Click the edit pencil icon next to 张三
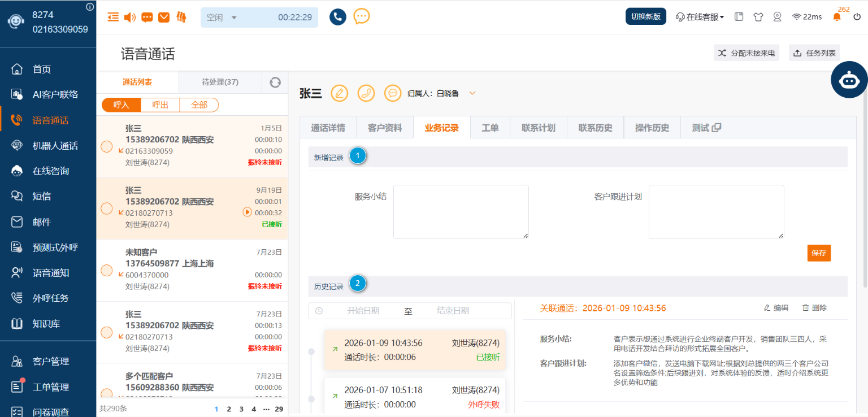This screenshot has width=868, height=417. (x=339, y=93)
